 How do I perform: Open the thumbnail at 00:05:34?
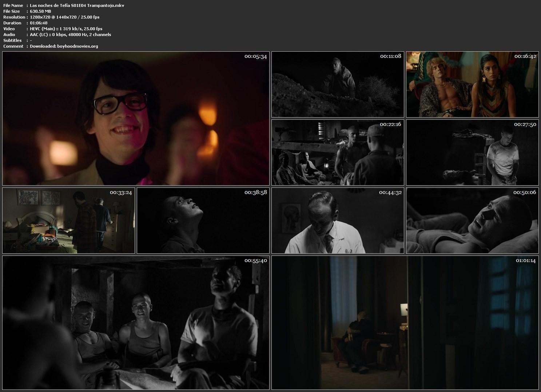coord(136,119)
